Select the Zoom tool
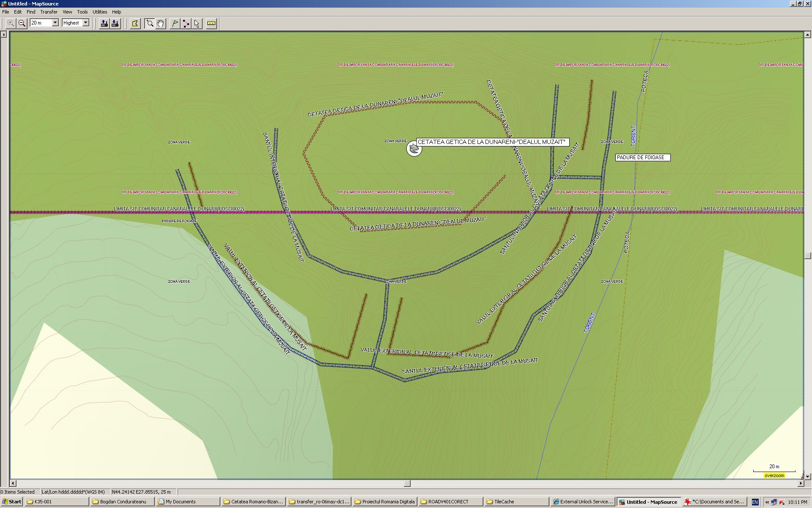812x508 pixels. click(150, 23)
